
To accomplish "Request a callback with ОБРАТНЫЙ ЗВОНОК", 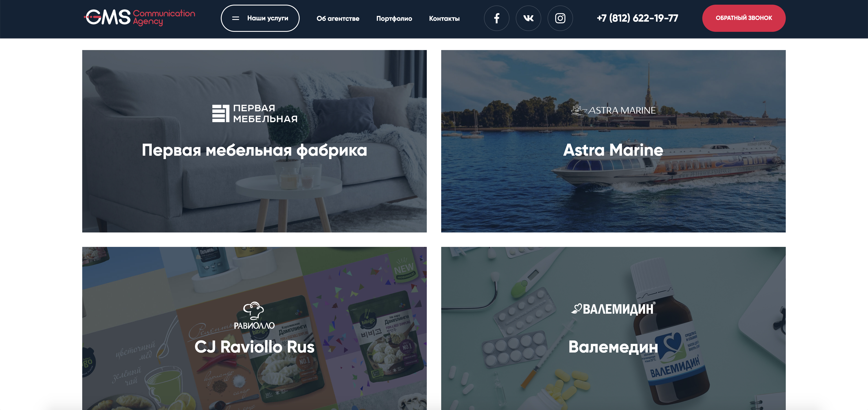I will 744,18.
